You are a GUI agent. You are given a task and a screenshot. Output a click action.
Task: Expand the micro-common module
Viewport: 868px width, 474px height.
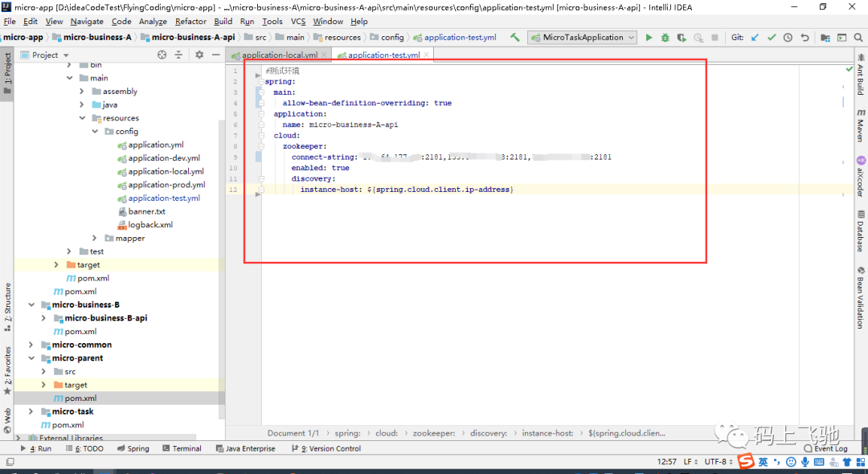(x=31, y=345)
